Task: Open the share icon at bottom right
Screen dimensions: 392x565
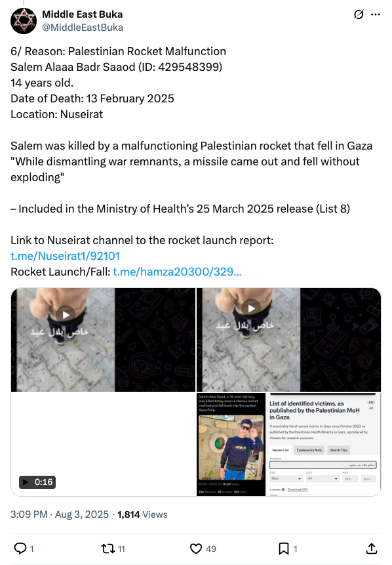Action: (372, 549)
